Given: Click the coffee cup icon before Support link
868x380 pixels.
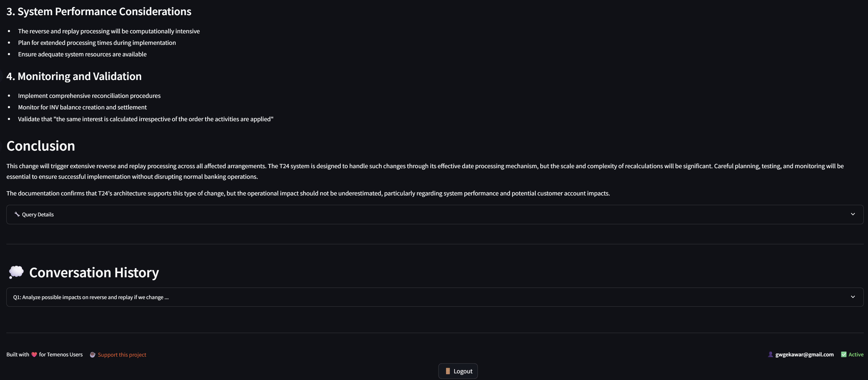Looking at the screenshot, I should (92, 355).
